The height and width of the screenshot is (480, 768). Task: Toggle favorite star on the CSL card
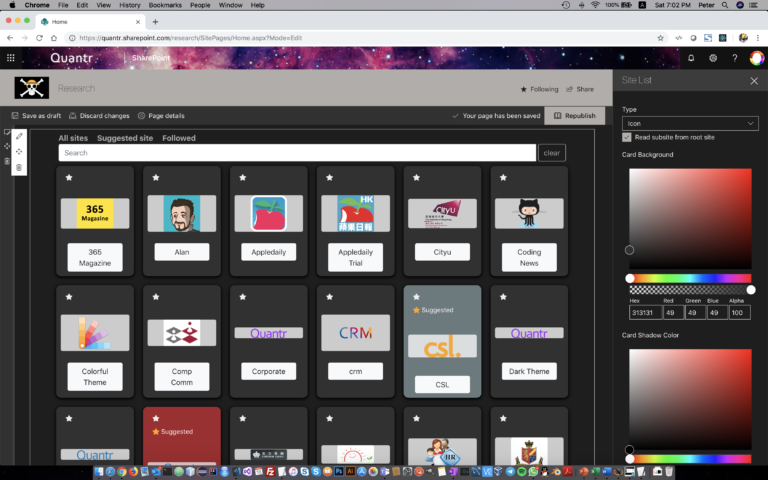pyautogui.click(x=416, y=297)
